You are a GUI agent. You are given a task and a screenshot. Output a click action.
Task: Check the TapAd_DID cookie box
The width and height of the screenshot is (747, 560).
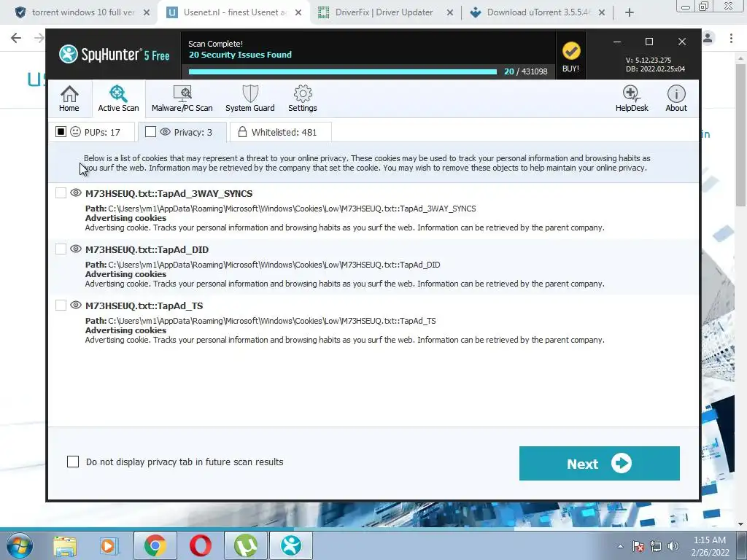[x=61, y=249]
